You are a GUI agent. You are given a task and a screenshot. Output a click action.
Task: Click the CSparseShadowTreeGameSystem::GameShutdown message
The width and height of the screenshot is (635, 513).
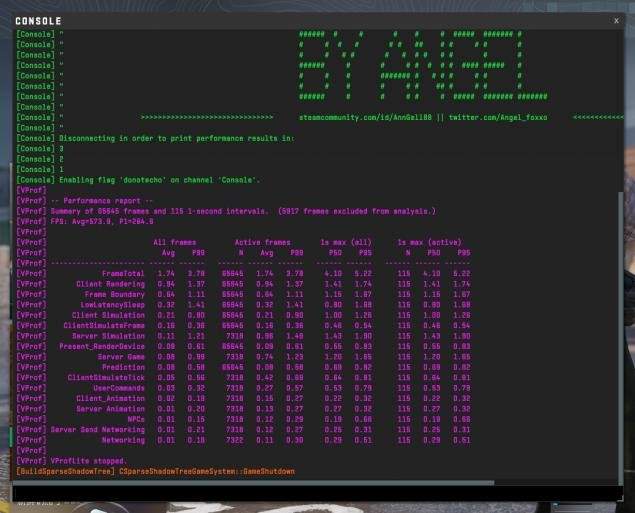coord(207,472)
